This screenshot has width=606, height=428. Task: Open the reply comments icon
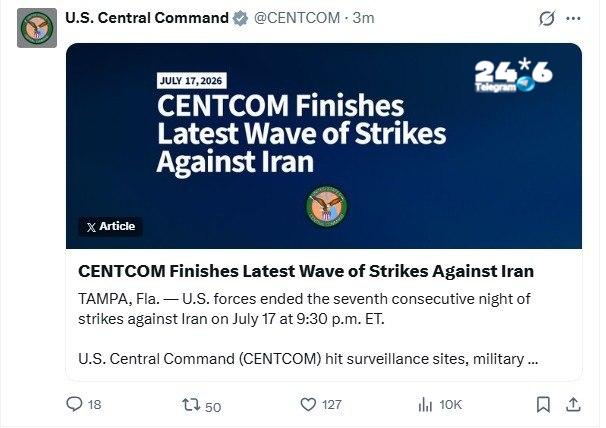(74, 404)
